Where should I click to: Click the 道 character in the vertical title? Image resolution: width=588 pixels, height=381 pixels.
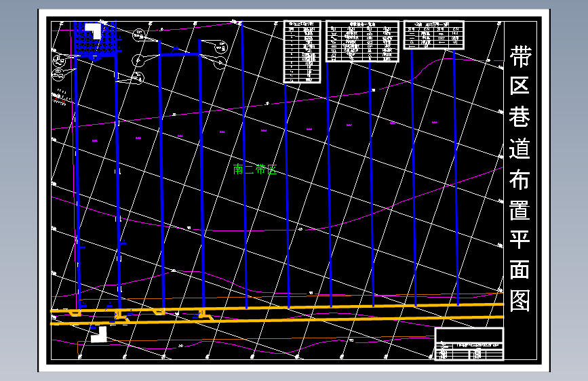click(x=520, y=148)
